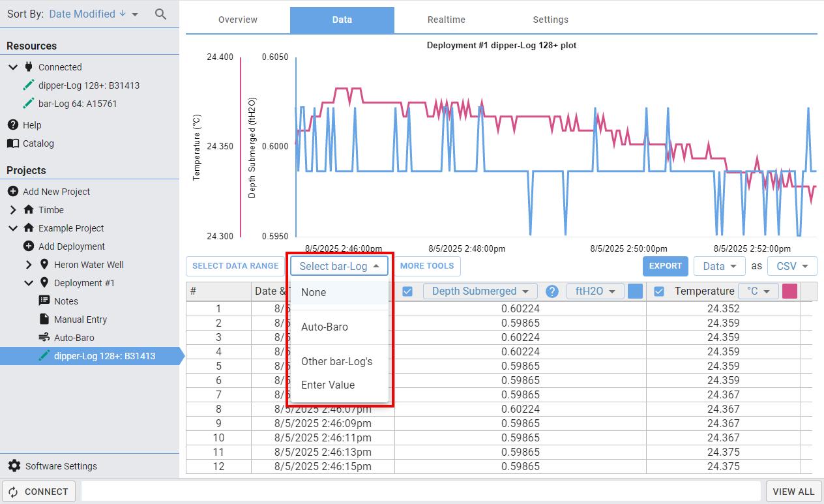Expand the Heron Water Well deployment
Viewport: 824px width, 504px height.
[29, 264]
